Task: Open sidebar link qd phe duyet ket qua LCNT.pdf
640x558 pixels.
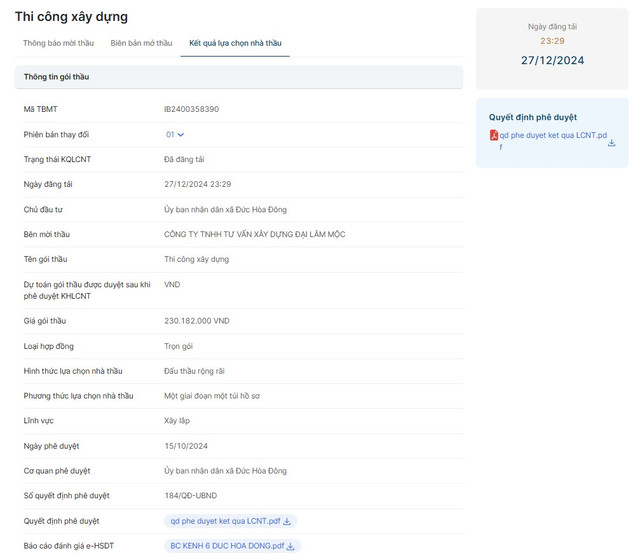Action: pos(553,135)
